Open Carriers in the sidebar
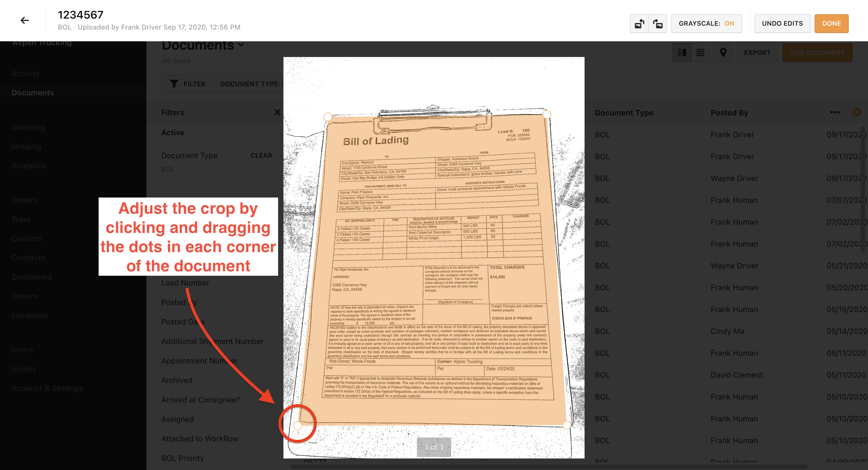 pos(26,239)
